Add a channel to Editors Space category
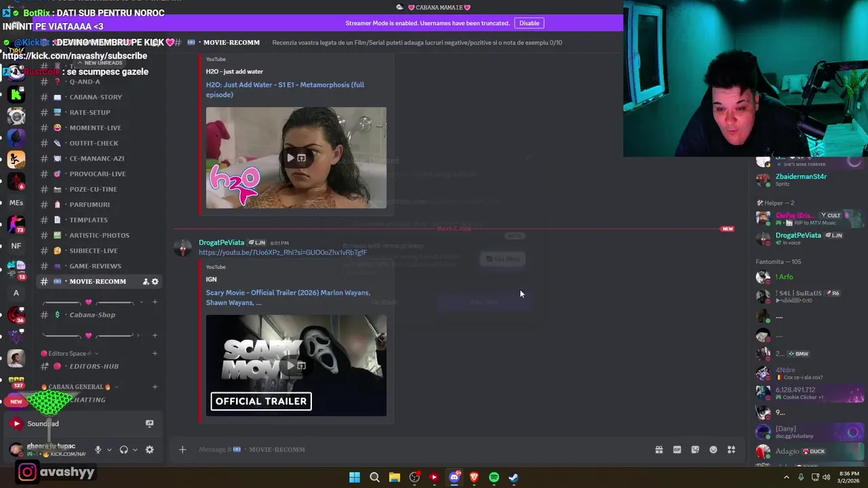The width and height of the screenshot is (868, 488). (x=155, y=353)
